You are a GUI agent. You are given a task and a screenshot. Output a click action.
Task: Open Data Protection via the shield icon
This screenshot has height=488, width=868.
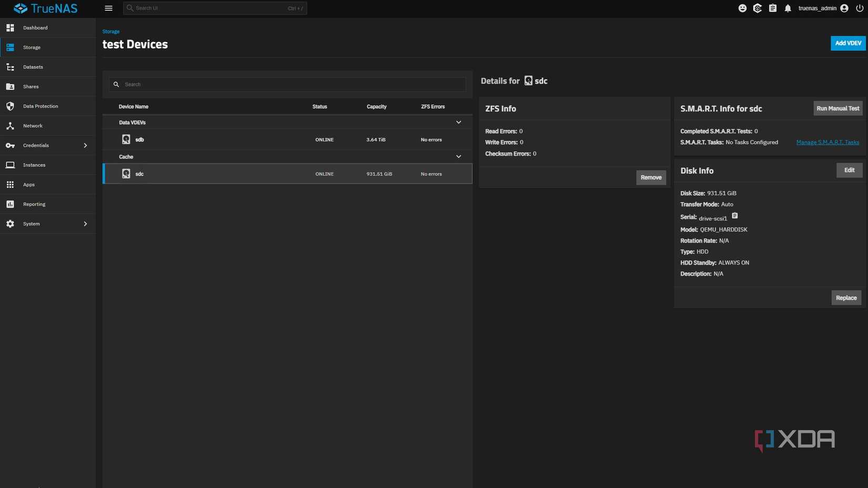pos(10,106)
